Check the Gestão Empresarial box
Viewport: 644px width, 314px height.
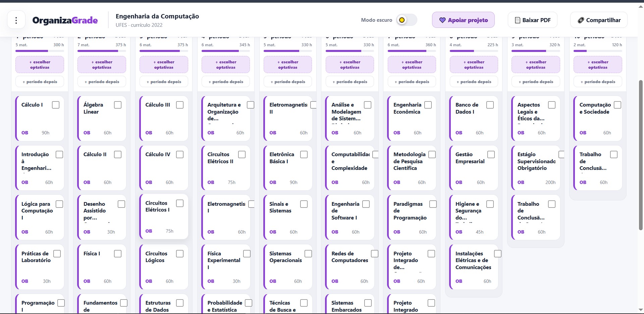pyautogui.click(x=491, y=154)
